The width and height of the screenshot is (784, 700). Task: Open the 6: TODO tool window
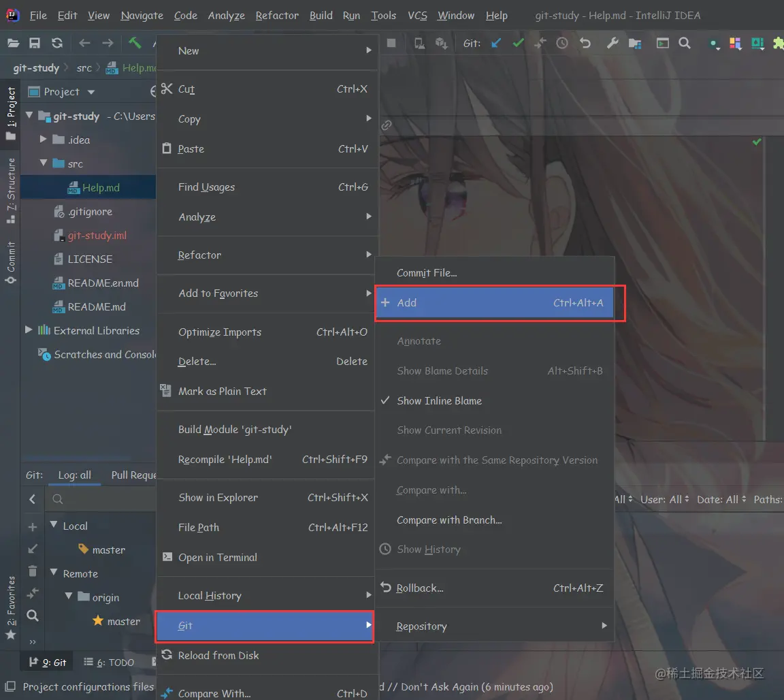tap(109, 662)
